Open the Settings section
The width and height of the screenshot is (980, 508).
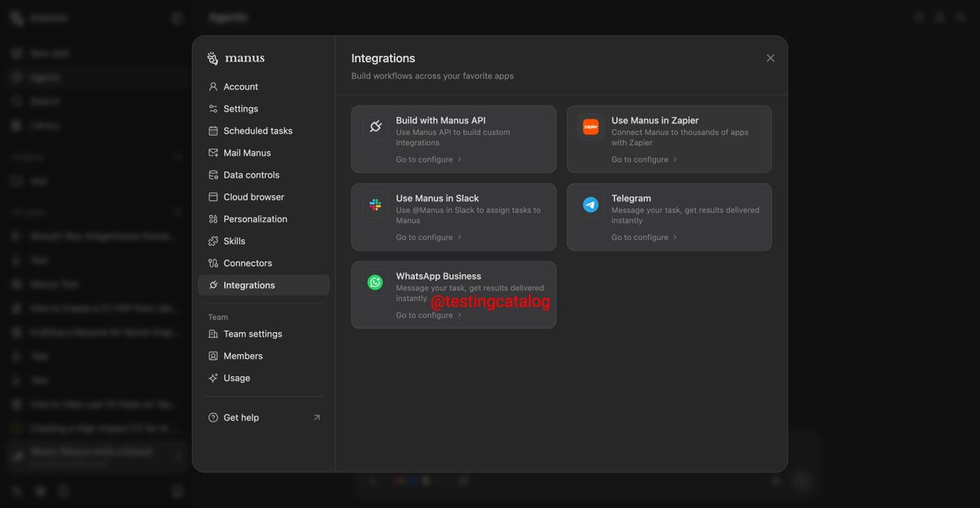click(263, 109)
